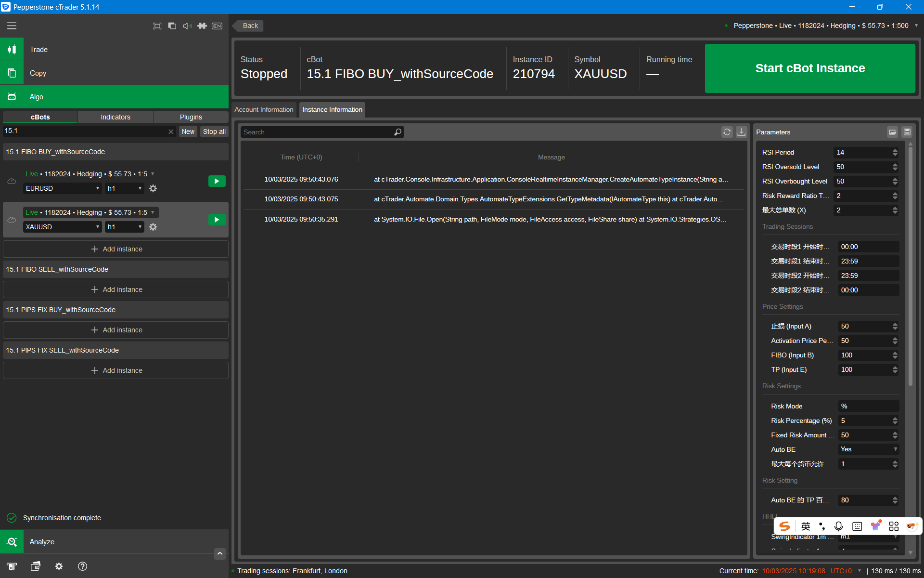This screenshot has width=924, height=578.
Task: Open settings gear for EURUSD instance
Action: 153,188
